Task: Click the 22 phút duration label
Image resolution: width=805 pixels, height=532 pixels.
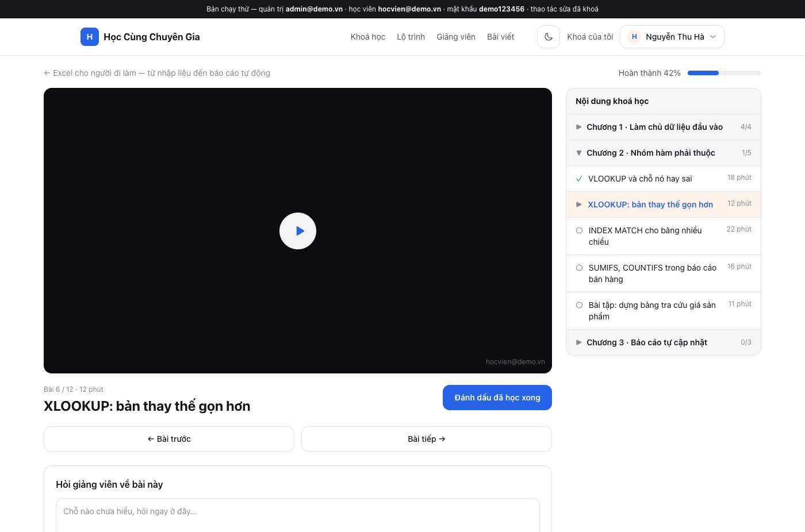Action: click(739, 229)
